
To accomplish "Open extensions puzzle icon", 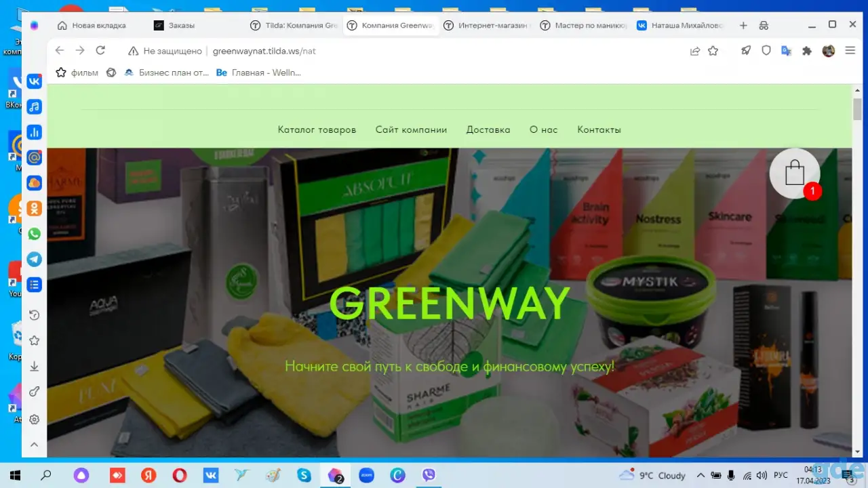I will 807,51.
